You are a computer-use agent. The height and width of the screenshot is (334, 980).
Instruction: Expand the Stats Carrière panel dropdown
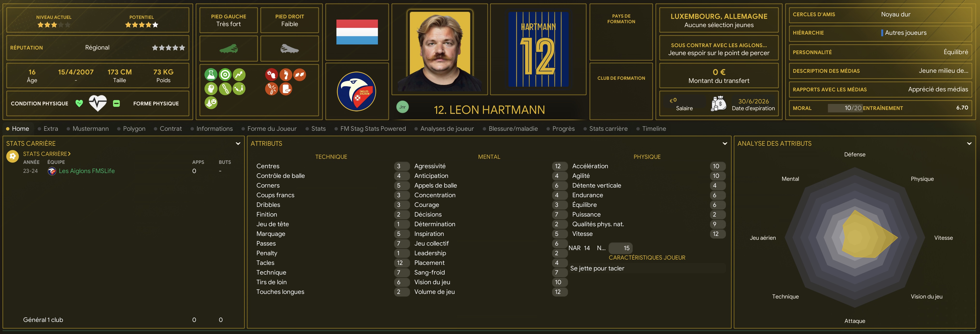tap(238, 144)
